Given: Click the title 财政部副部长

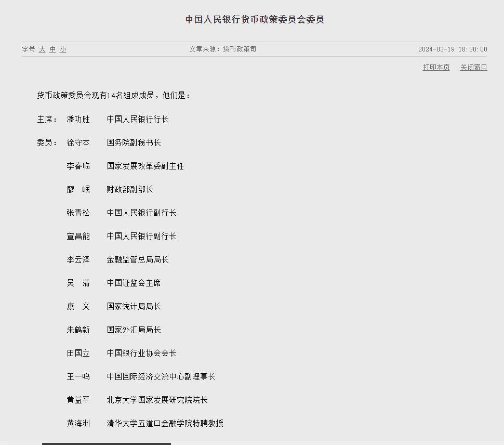Looking at the screenshot, I should pos(130,189).
